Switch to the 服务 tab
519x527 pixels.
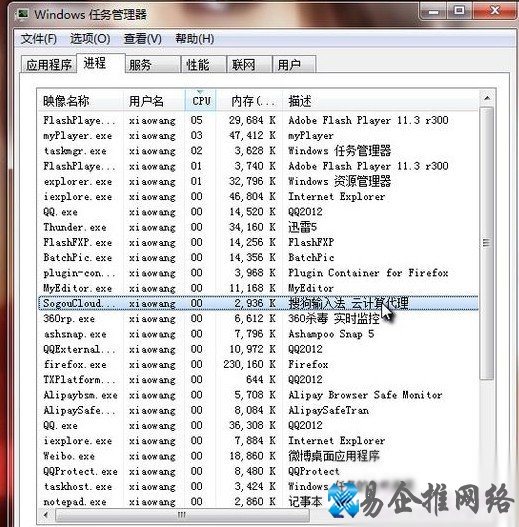pos(152,65)
